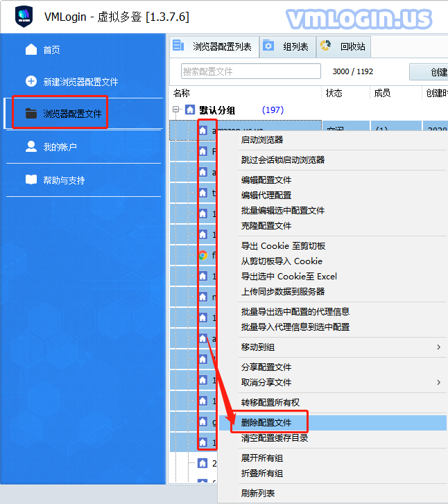
Task: Choose 刷新列表 menu entry
Action: (x=258, y=493)
